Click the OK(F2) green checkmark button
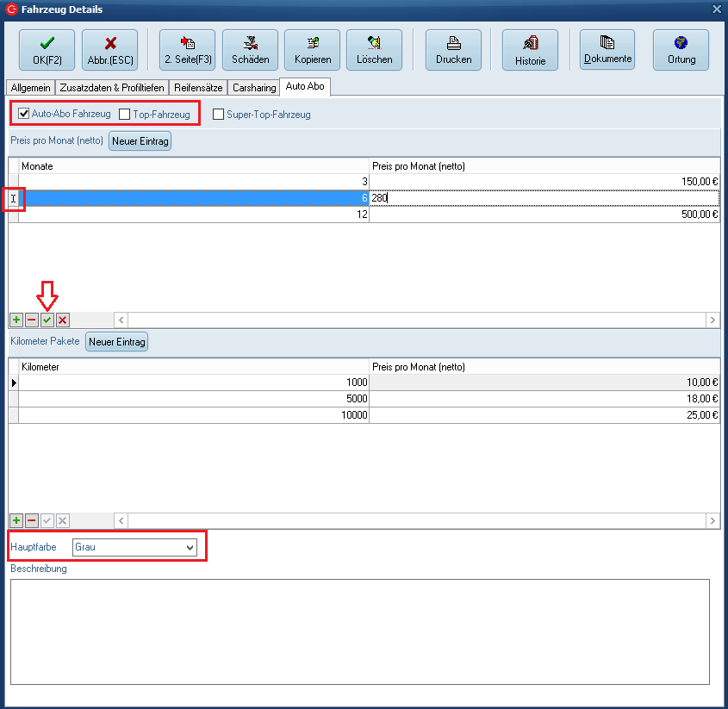Viewport: 728px width, 709px height. pos(47,50)
